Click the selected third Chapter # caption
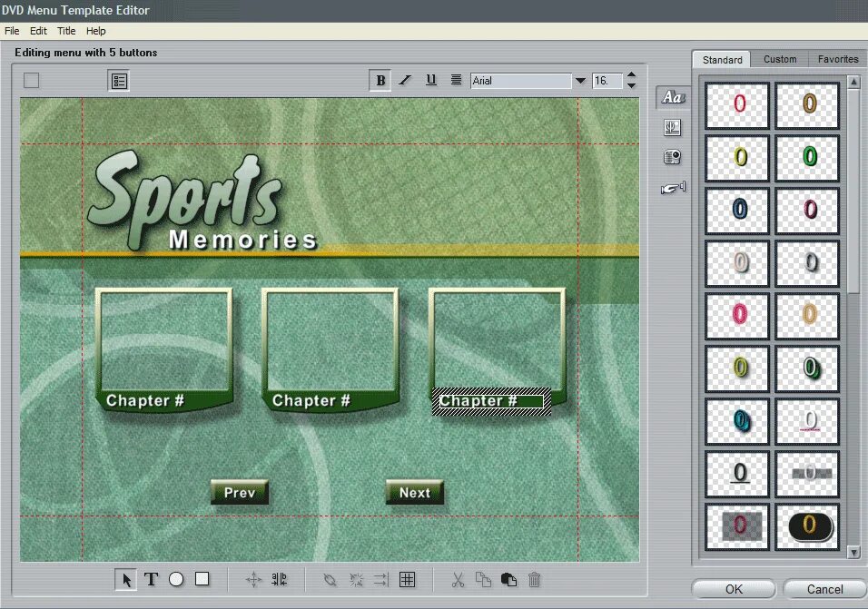This screenshot has height=609, width=868. pos(491,401)
